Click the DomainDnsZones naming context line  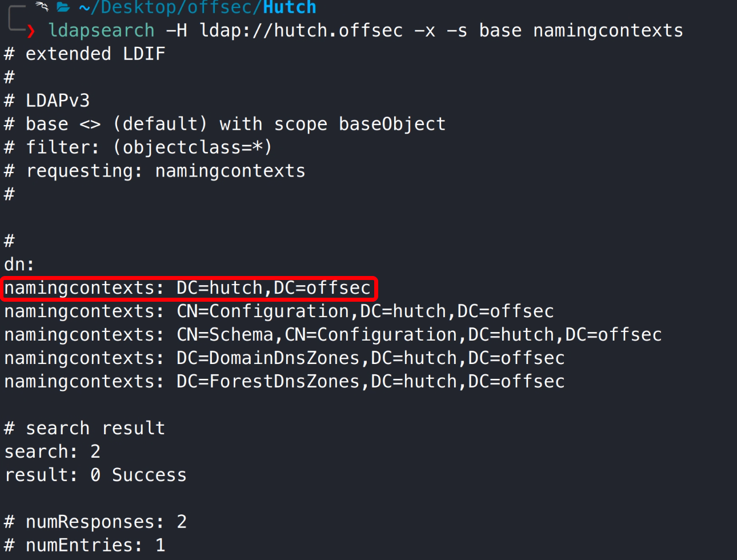(x=284, y=358)
